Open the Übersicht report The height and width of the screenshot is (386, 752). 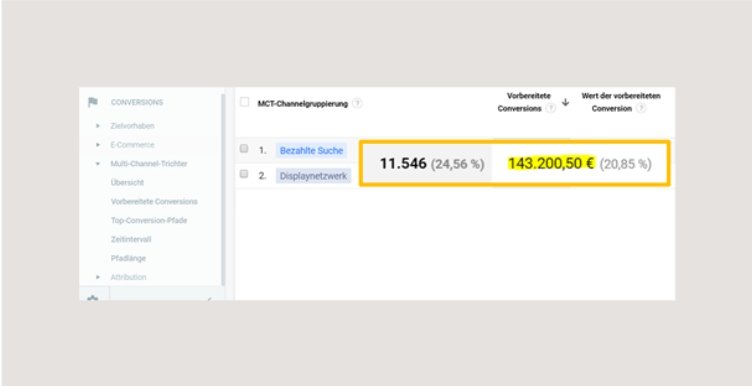click(x=127, y=183)
